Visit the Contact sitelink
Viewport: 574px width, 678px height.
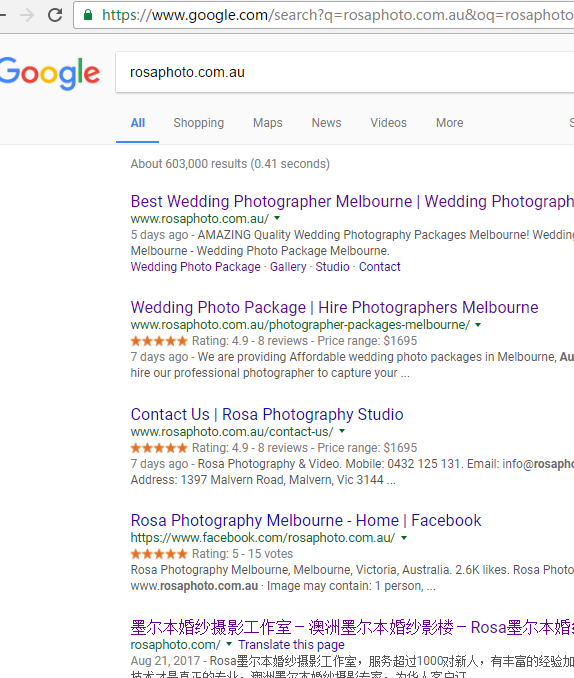[380, 267]
